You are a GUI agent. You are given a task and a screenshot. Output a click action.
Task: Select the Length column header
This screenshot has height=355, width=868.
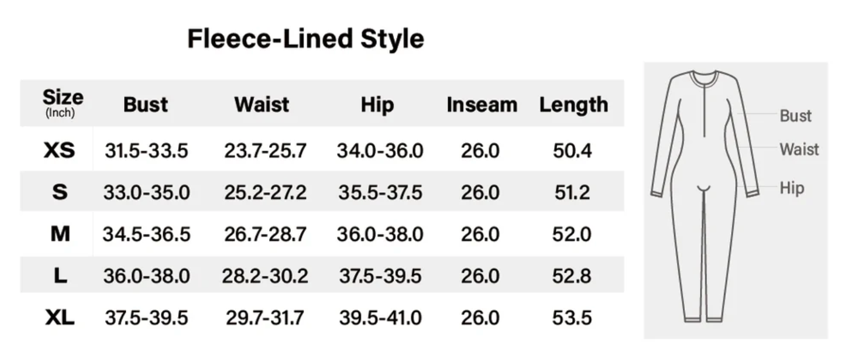573,105
